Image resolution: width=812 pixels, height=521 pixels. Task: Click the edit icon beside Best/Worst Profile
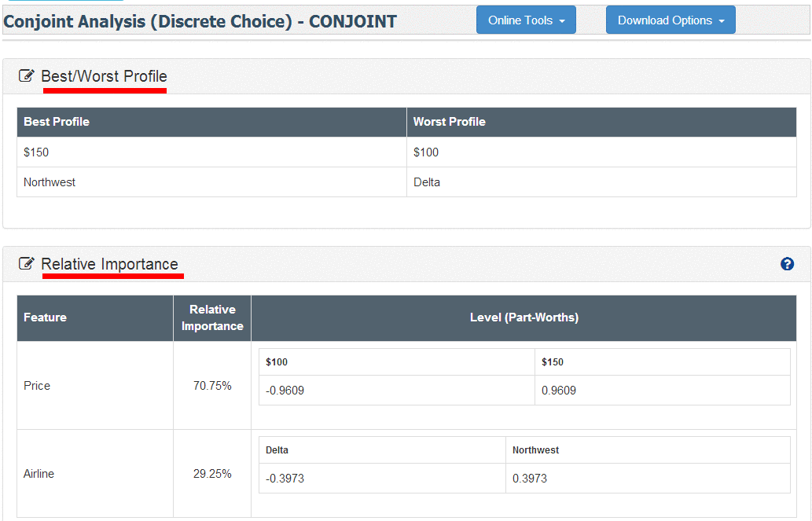27,76
